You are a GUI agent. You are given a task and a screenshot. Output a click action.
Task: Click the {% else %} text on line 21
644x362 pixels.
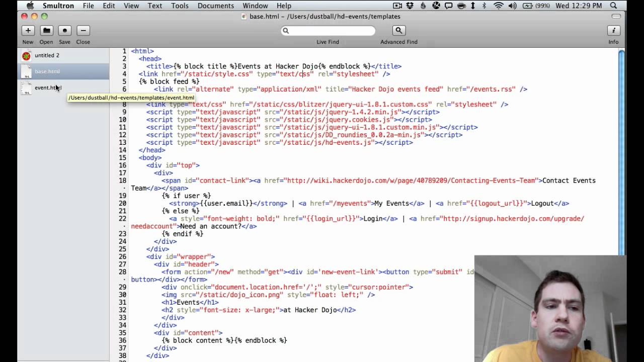click(181, 211)
